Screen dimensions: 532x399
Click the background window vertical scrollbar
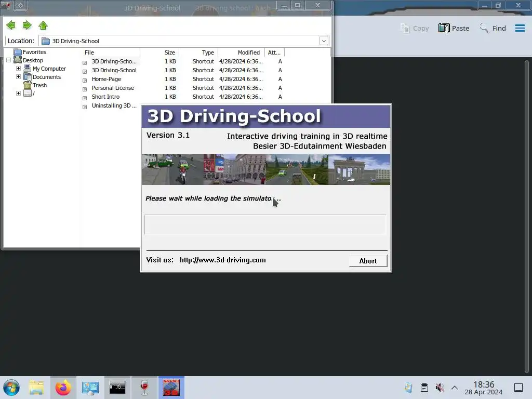point(527,217)
